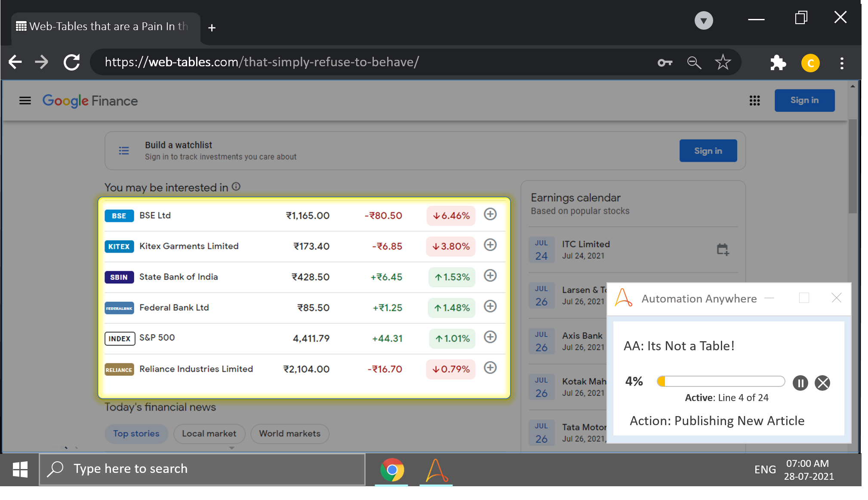Image resolution: width=868 pixels, height=500 pixels.
Task: Click the zoom magnifier icon in address bar
Action: [x=694, y=63]
